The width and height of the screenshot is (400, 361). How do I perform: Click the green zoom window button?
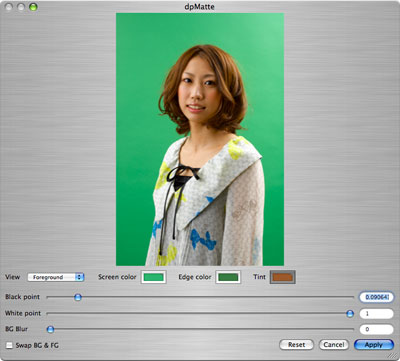(x=33, y=7)
